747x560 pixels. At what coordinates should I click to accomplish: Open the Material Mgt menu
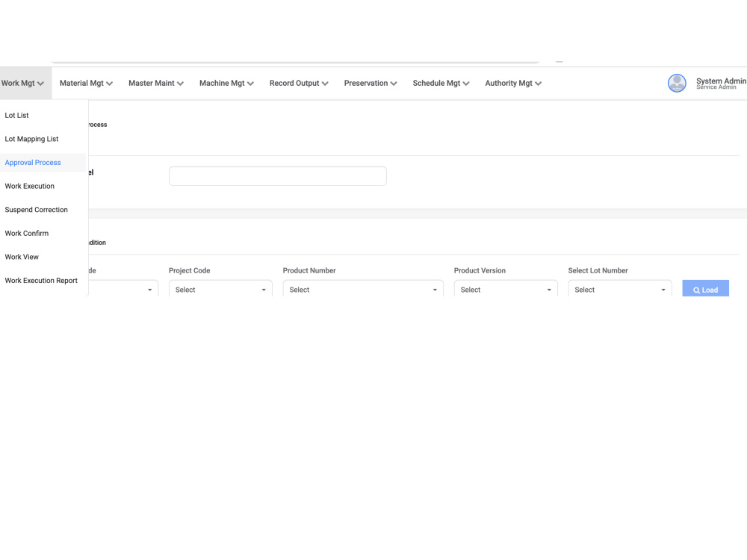point(86,84)
